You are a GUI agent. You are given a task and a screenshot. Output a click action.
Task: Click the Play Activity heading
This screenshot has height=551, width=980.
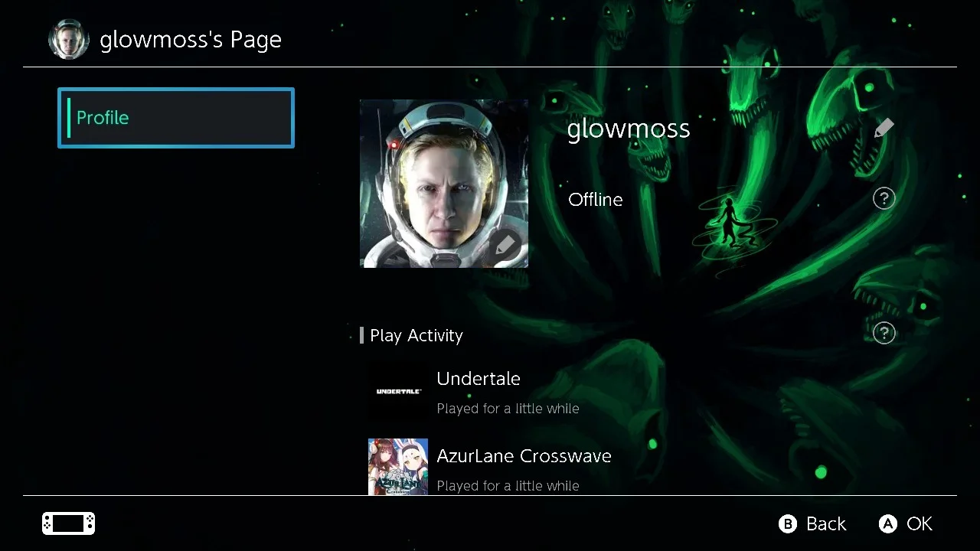[x=416, y=335]
